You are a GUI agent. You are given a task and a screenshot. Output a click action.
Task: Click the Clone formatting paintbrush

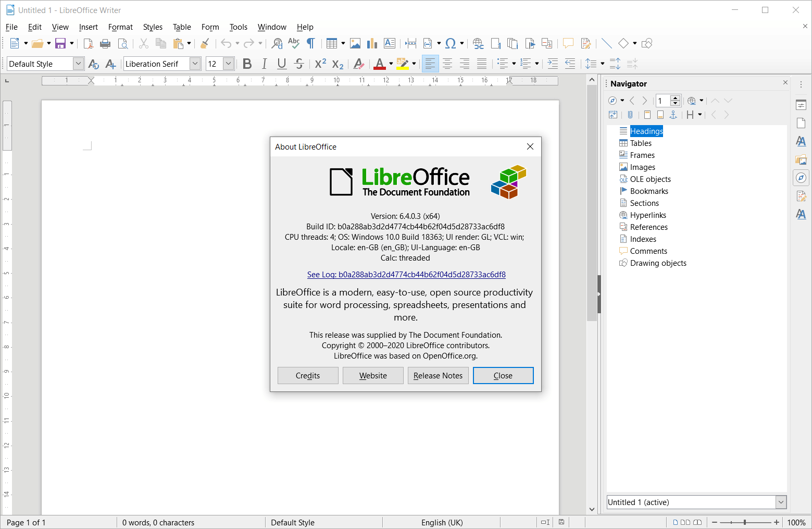click(205, 43)
